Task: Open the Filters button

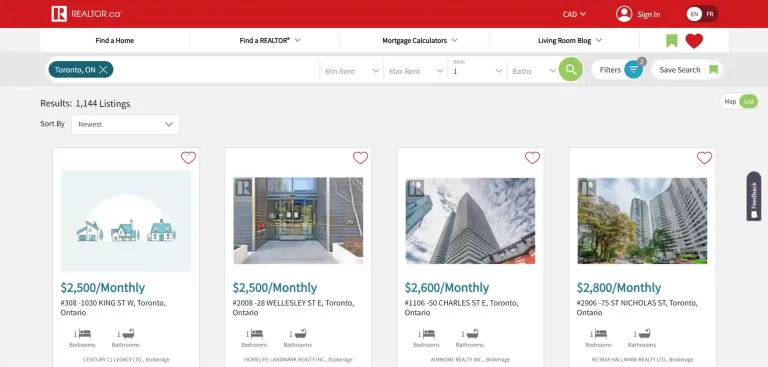Action: click(618, 70)
